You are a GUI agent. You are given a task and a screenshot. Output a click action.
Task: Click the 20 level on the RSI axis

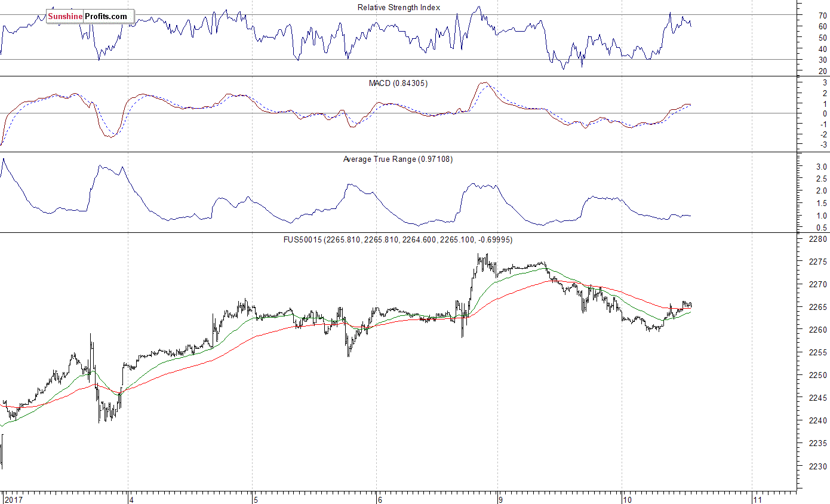(x=823, y=72)
